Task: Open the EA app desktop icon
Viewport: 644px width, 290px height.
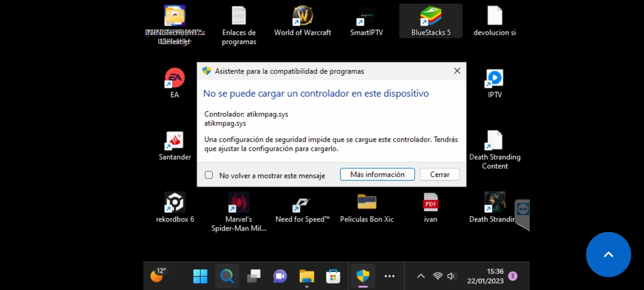Action: [x=174, y=79]
